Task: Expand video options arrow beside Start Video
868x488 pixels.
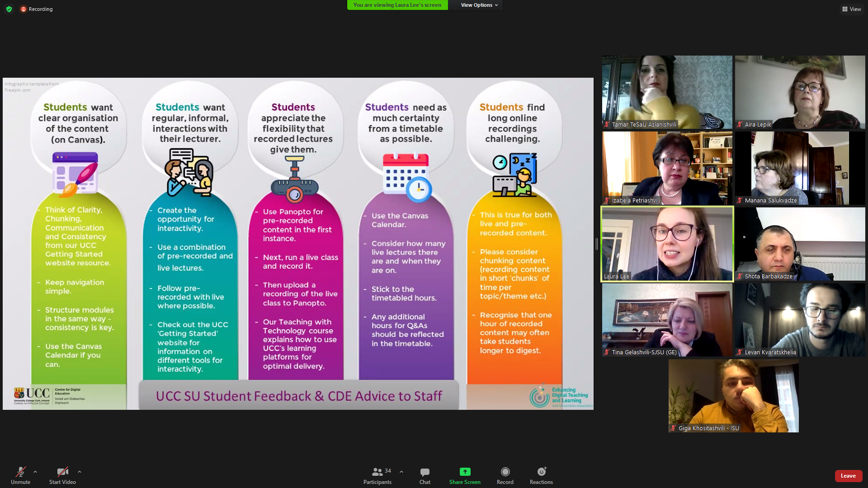Action: pos(80,472)
